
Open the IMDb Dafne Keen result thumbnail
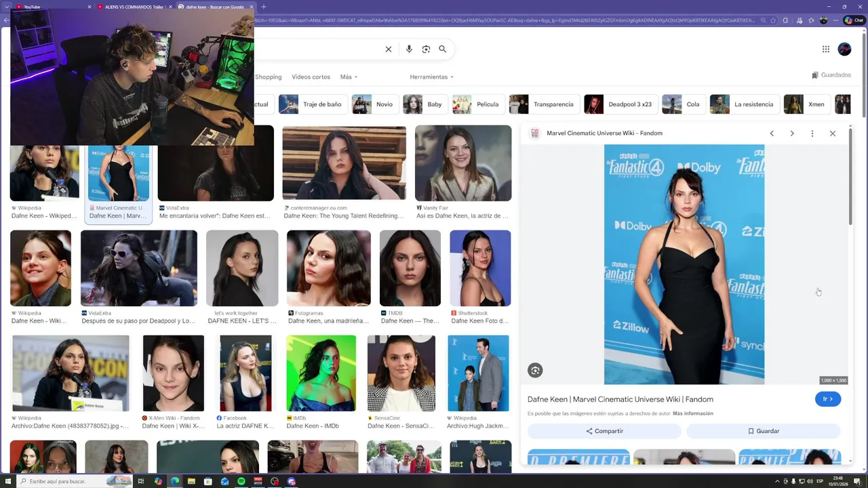321,373
